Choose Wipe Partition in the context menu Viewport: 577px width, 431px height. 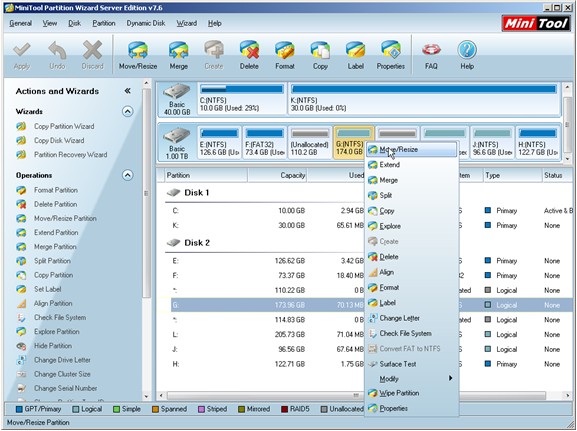[412, 393]
